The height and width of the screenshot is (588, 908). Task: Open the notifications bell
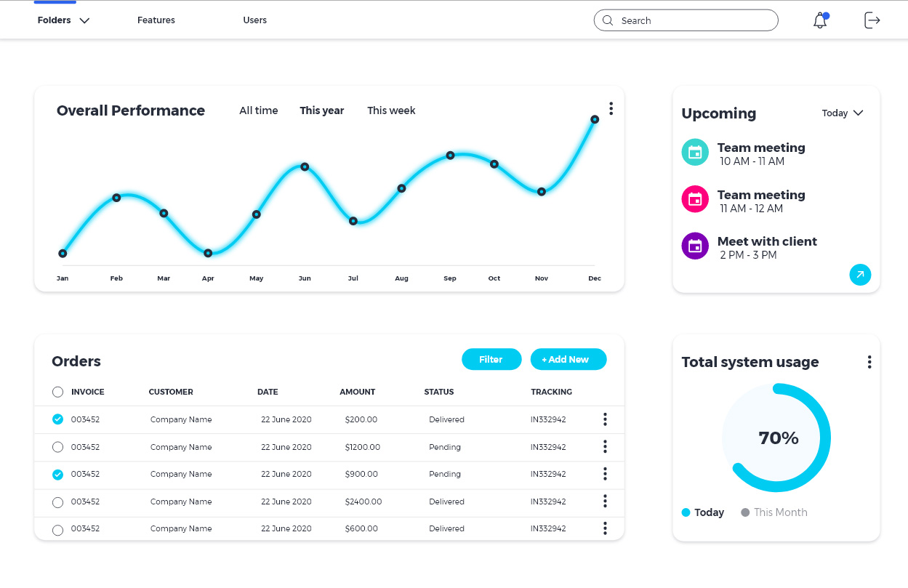[x=820, y=21]
